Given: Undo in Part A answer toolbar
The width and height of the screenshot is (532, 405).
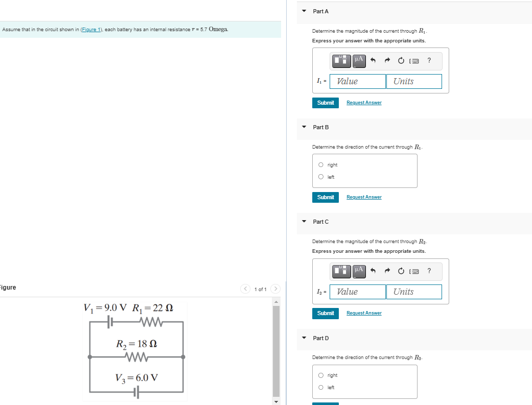Looking at the screenshot, I should click(373, 61).
